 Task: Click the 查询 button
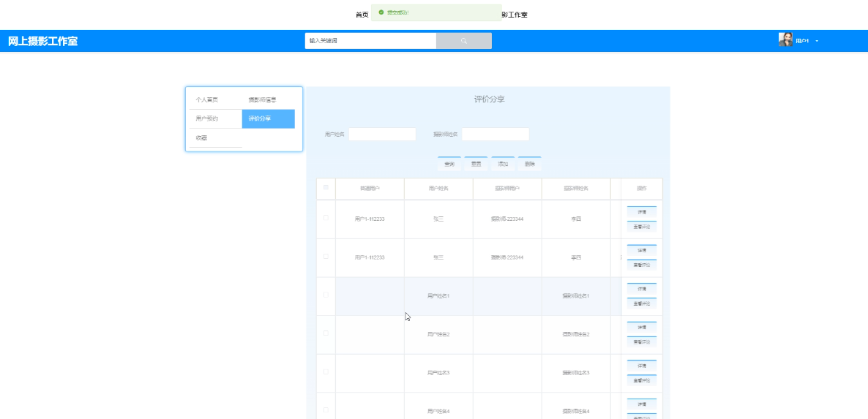[449, 165]
